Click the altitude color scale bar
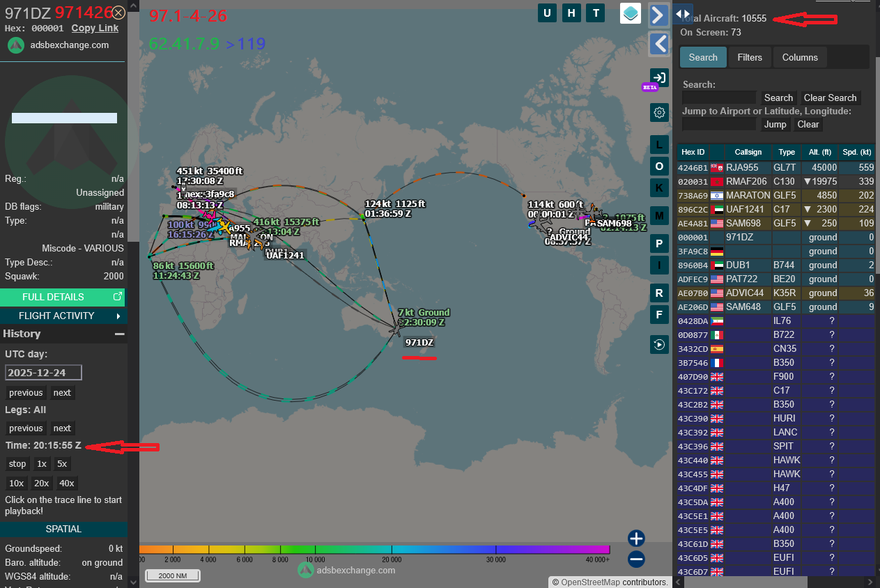This screenshot has width=880, height=588. (376, 550)
